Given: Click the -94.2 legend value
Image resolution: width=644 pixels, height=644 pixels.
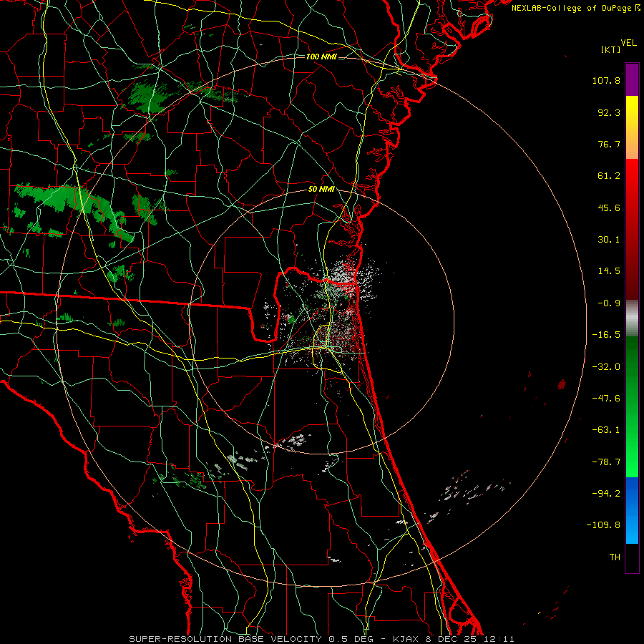Looking at the screenshot, I should click(x=606, y=493).
